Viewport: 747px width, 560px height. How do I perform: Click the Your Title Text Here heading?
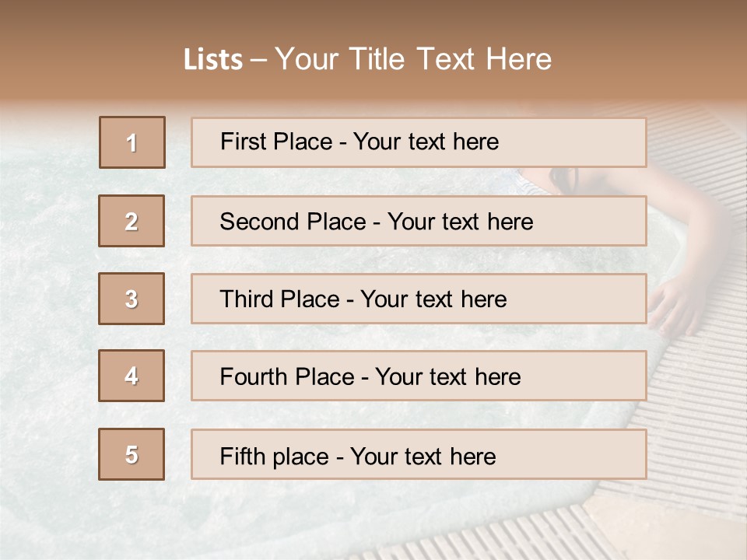[413, 60]
